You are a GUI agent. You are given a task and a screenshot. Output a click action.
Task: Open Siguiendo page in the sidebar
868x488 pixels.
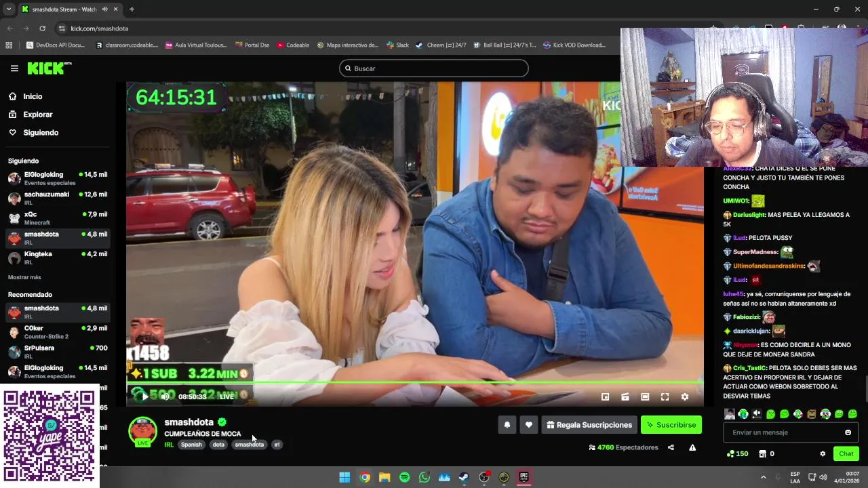41,133
